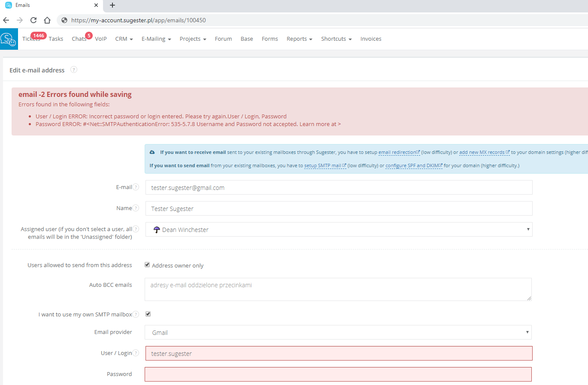This screenshot has width=588, height=385.
Task: Toggle Address owner only checkbox
Action: click(x=147, y=265)
